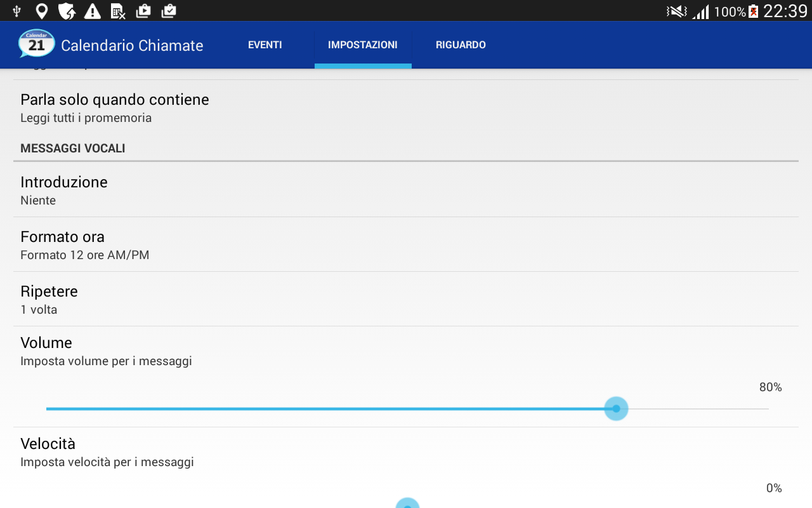
Task: Change the Formato ora setting
Action: click(x=406, y=245)
